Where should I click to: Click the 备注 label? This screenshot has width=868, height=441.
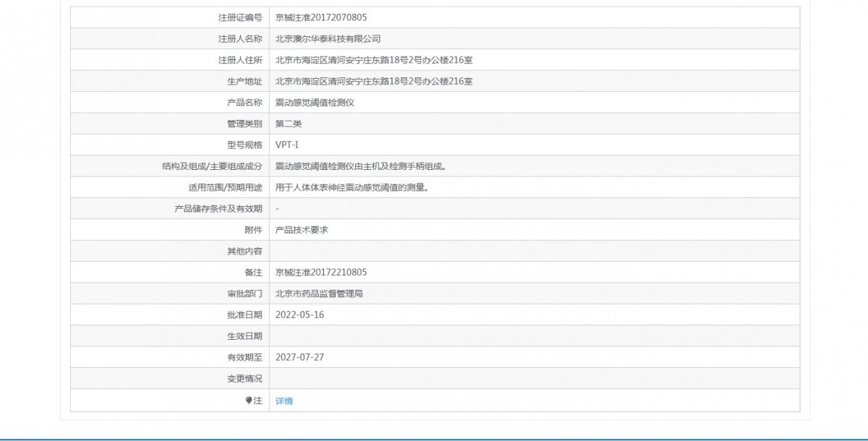click(253, 273)
